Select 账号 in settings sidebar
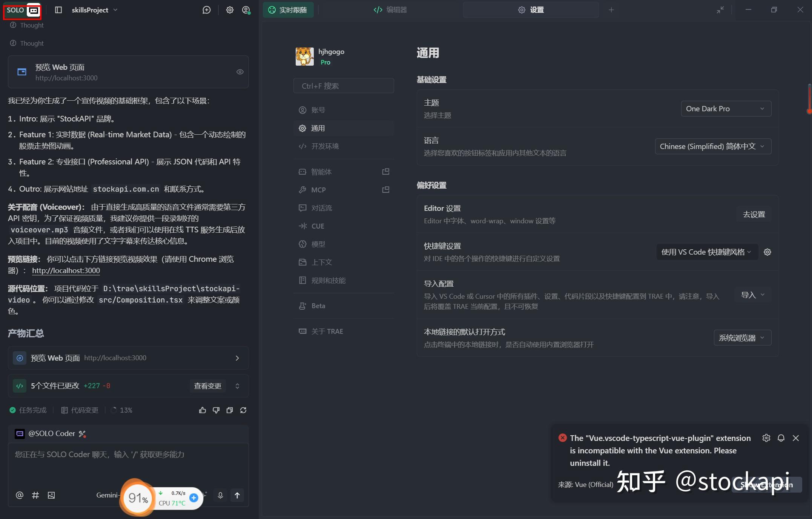 tap(344, 110)
